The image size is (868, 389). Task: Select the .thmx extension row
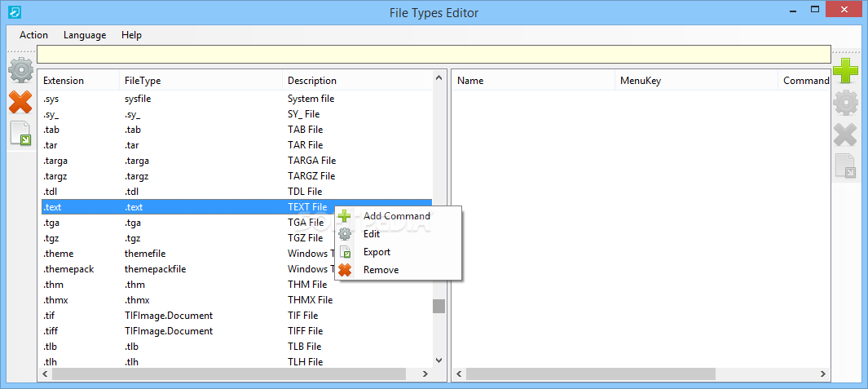point(237,300)
